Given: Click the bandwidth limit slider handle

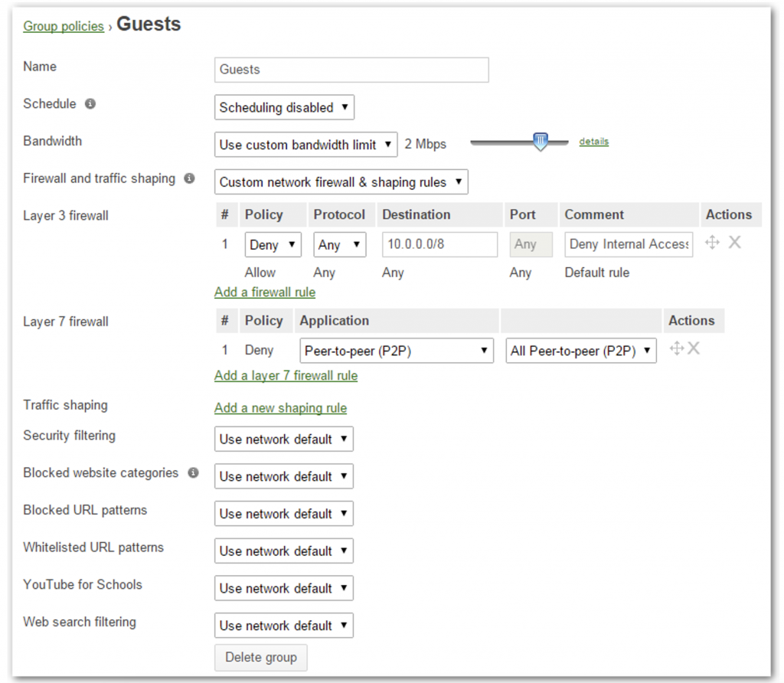Looking at the screenshot, I should pos(541,142).
